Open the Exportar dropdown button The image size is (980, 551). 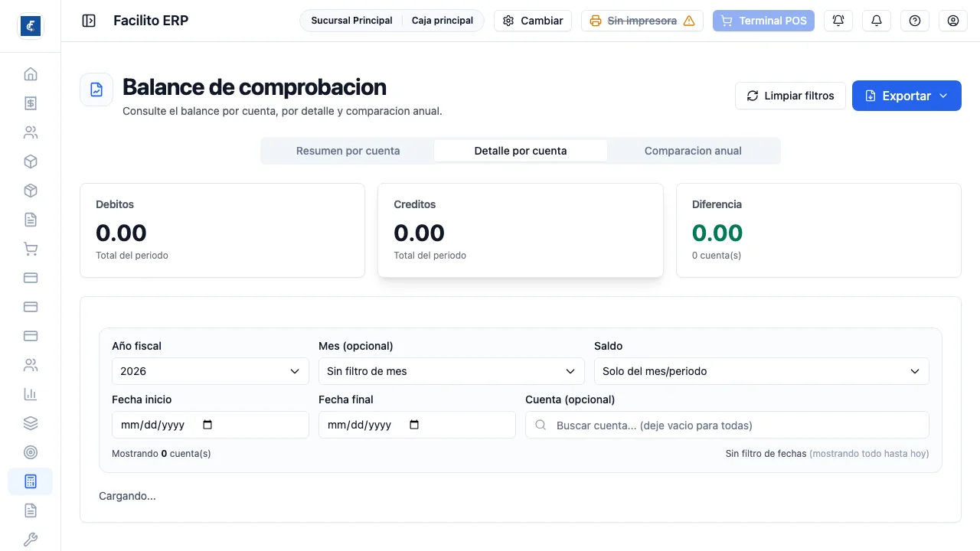pos(906,96)
